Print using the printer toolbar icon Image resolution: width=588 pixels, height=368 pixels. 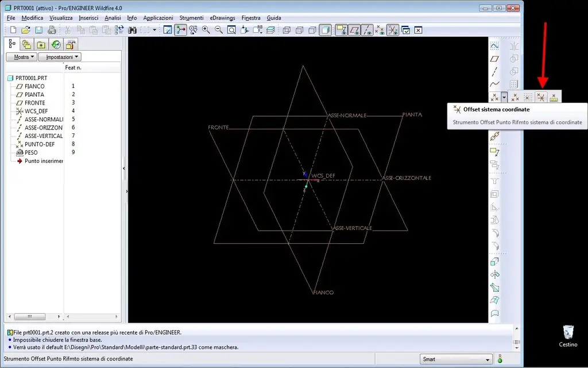coord(52,30)
